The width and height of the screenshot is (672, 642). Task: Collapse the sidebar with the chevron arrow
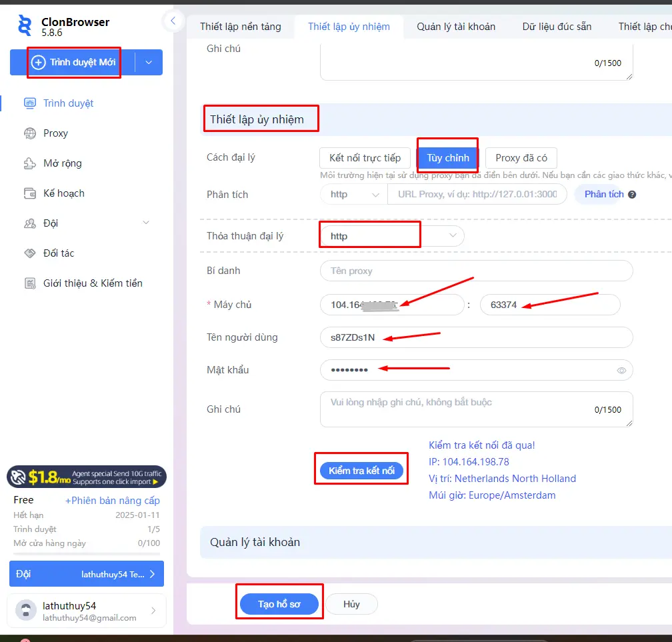tap(173, 21)
